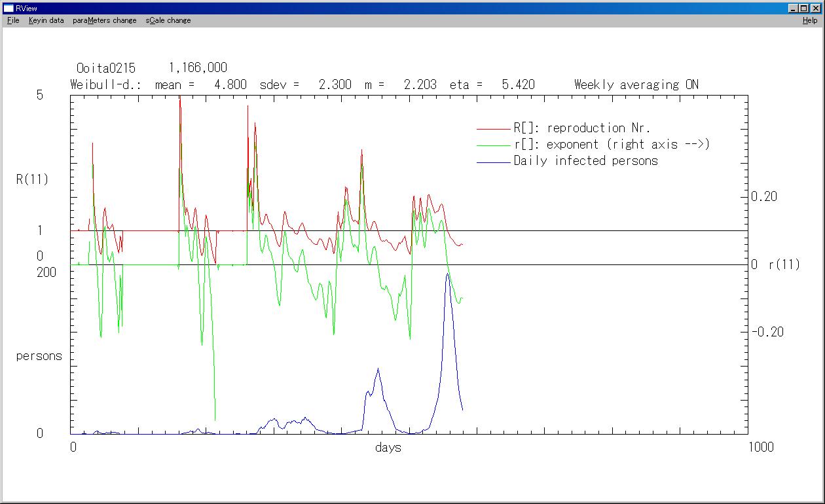Click the Ooita0215 dataset title

(105, 67)
